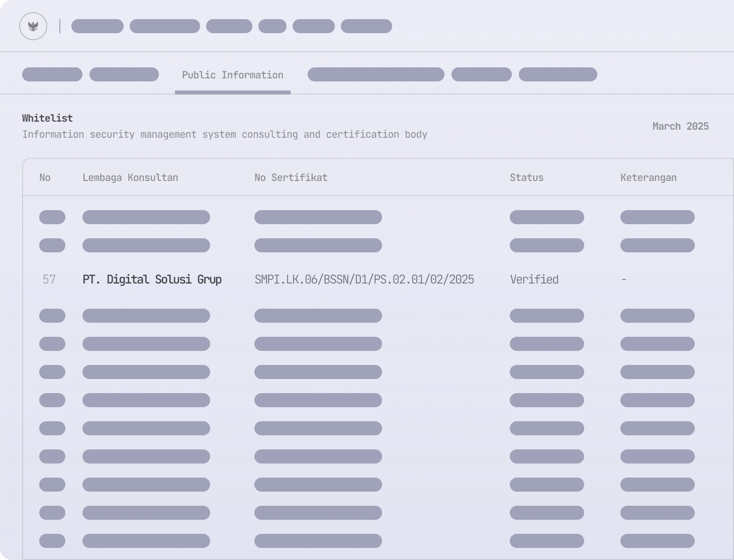This screenshot has height=560, width=734.
Task: Select the tab immediately left of Public Information
Action: 124,74
